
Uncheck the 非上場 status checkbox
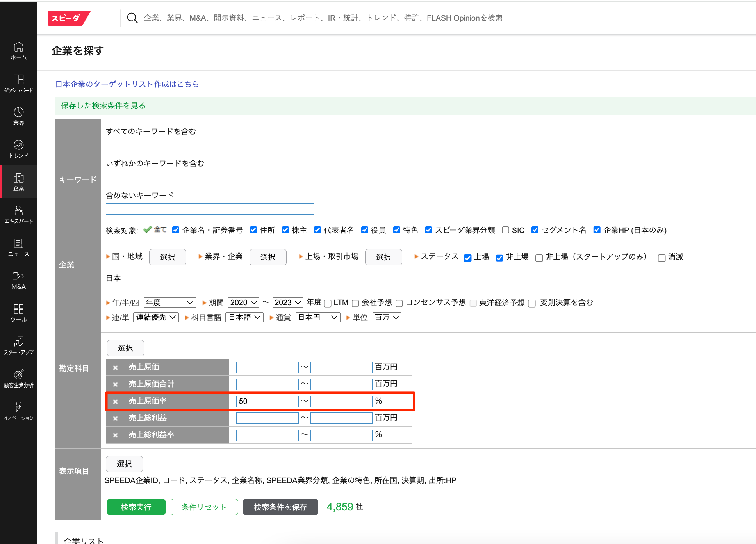pos(499,258)
